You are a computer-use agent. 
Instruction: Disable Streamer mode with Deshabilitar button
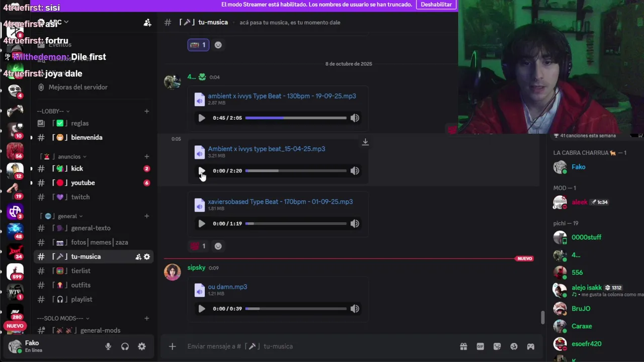tap(436, 5)
